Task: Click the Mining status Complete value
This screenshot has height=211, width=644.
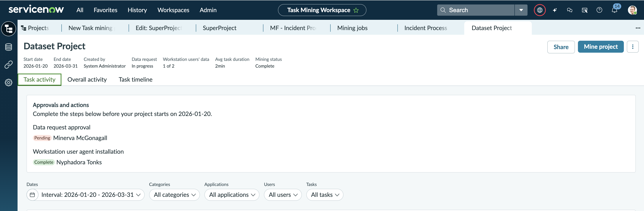Action: click(x=265, y=66)
